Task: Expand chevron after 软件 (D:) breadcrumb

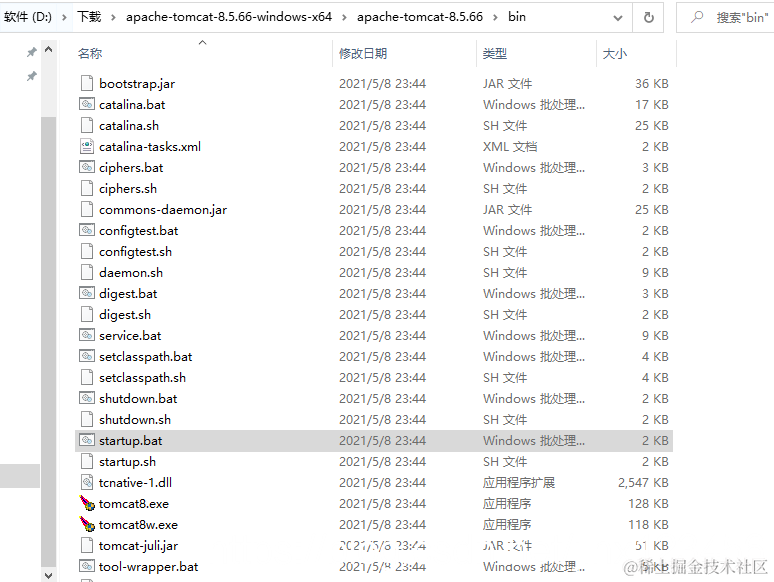Action: point(64,17)
